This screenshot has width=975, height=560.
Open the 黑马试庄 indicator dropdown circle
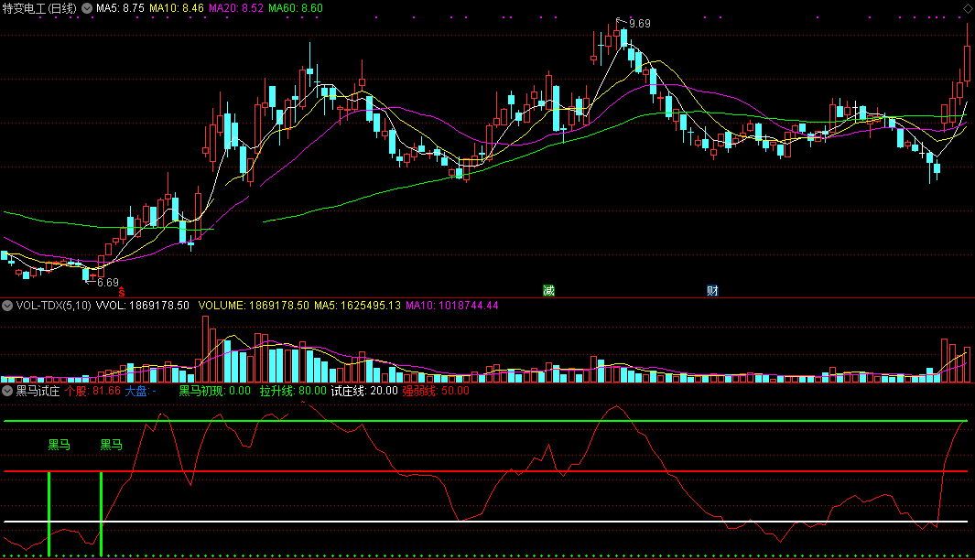7,391
